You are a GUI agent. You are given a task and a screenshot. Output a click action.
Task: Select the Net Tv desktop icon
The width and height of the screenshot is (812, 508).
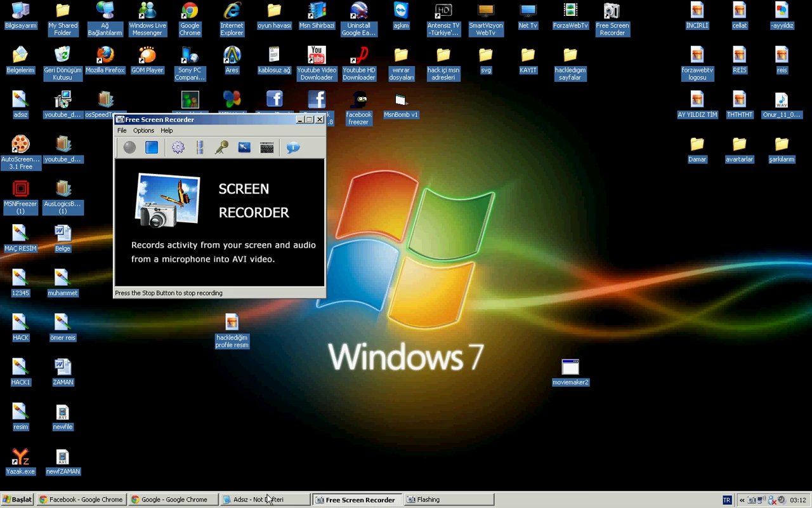click(528, 17)
